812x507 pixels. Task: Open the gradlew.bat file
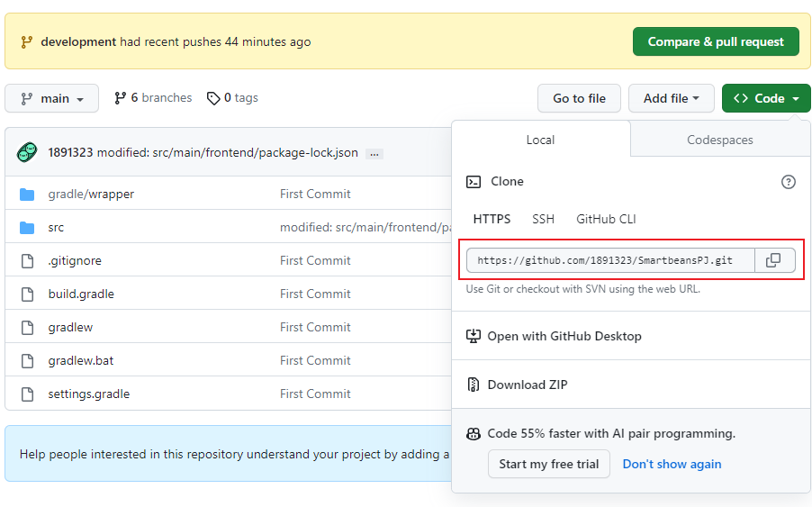(x=81, y=360)
